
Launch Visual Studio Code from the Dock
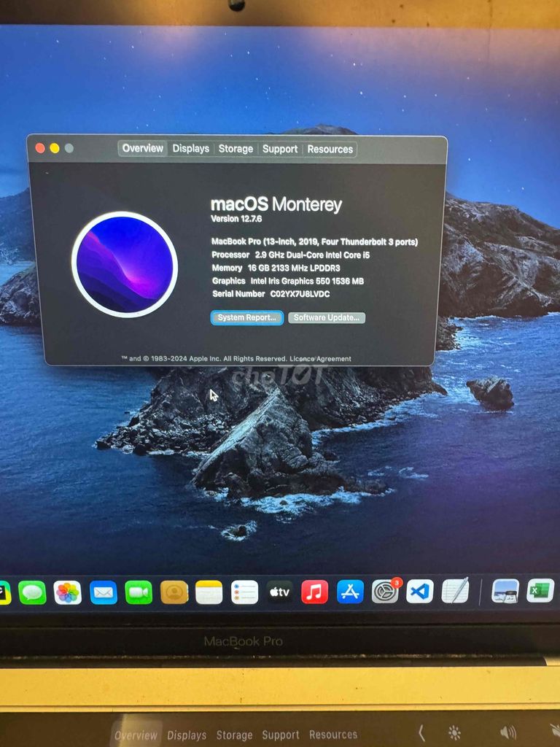[x=419, y=591]
